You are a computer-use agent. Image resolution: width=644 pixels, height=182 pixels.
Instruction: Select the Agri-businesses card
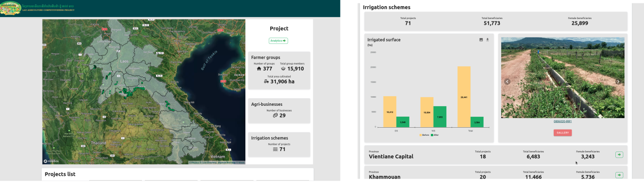[279, 111]
